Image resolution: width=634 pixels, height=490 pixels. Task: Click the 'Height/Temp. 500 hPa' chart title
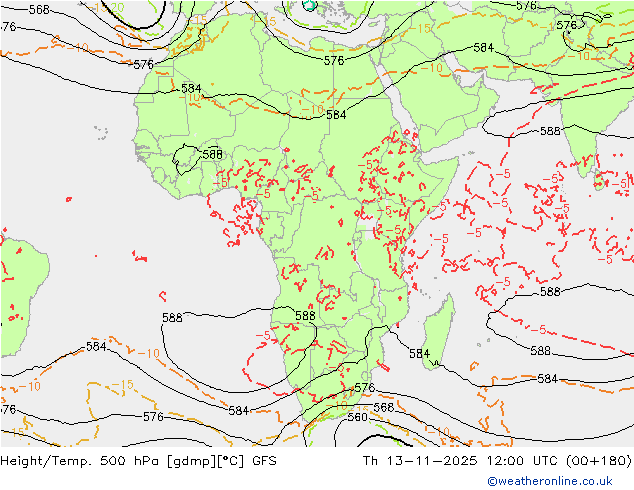point(80,461)
